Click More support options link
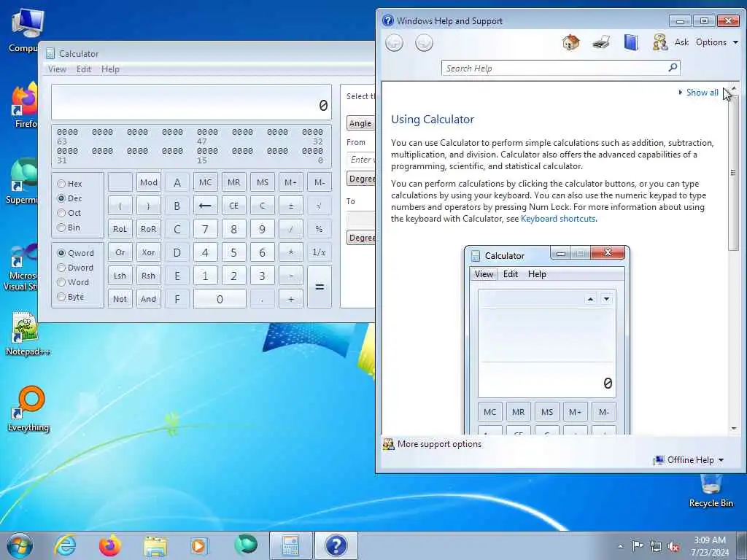This screenshot has width=747, height=560. (439, 444)
